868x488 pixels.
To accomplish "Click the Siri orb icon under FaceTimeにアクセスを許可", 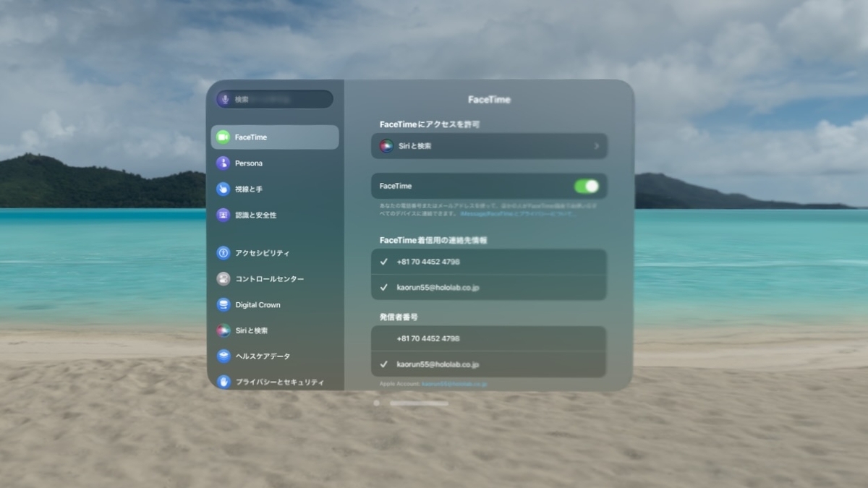I will (x=386, y=146).
